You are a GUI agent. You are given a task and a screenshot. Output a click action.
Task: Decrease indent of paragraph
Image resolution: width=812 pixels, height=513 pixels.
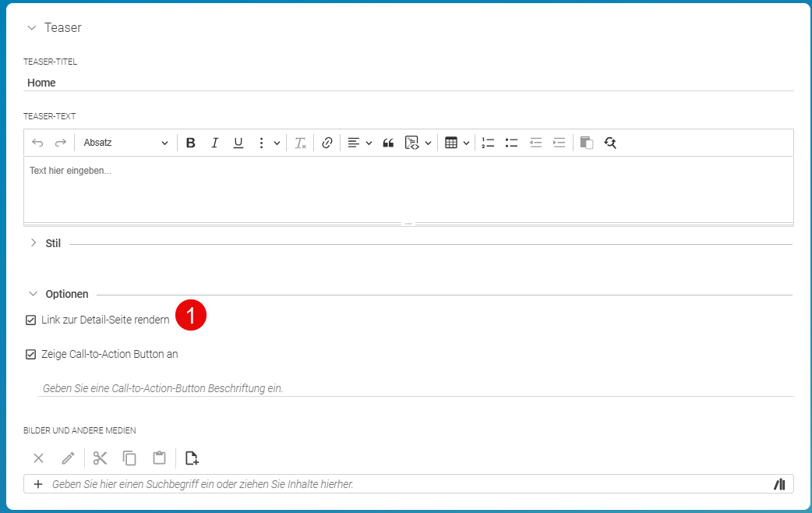coord(535,143)
